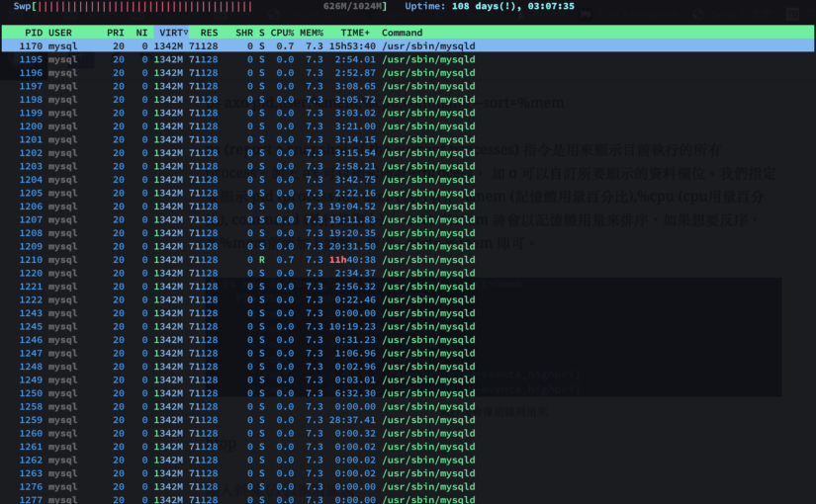Click the USER column header
Viewport: 816px width, 504px height.
tap(60, 33)
